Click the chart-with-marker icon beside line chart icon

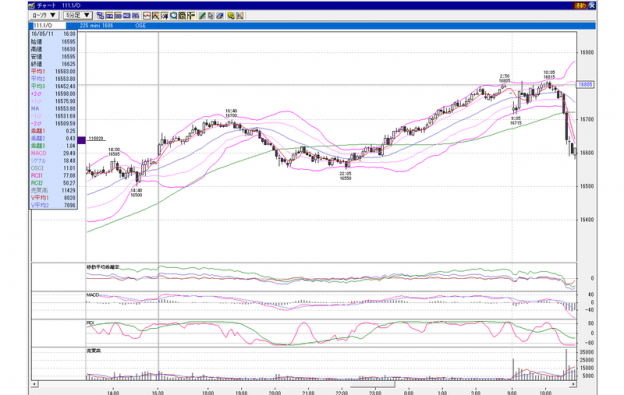point(156,16)
